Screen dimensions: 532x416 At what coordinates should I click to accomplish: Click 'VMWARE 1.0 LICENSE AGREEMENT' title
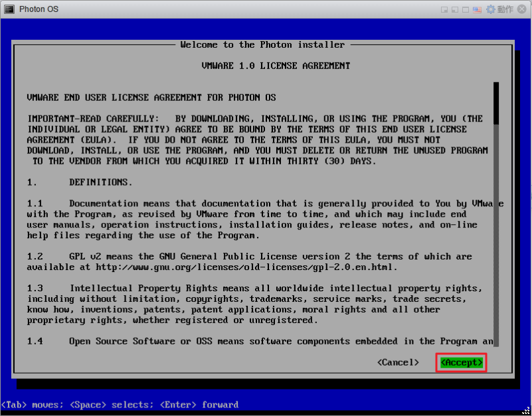pyautogui.click(x=276, y=66)
